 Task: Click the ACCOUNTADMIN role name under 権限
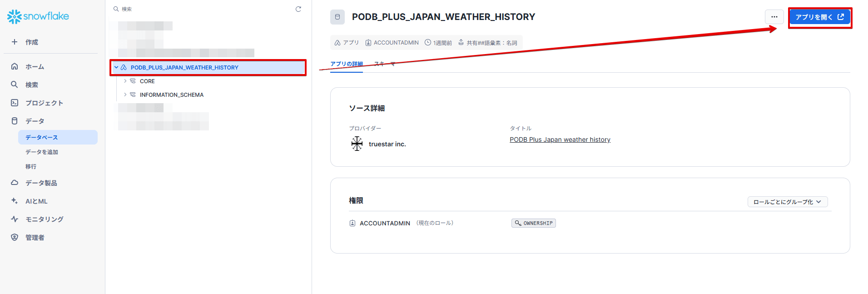click(385, 223)
